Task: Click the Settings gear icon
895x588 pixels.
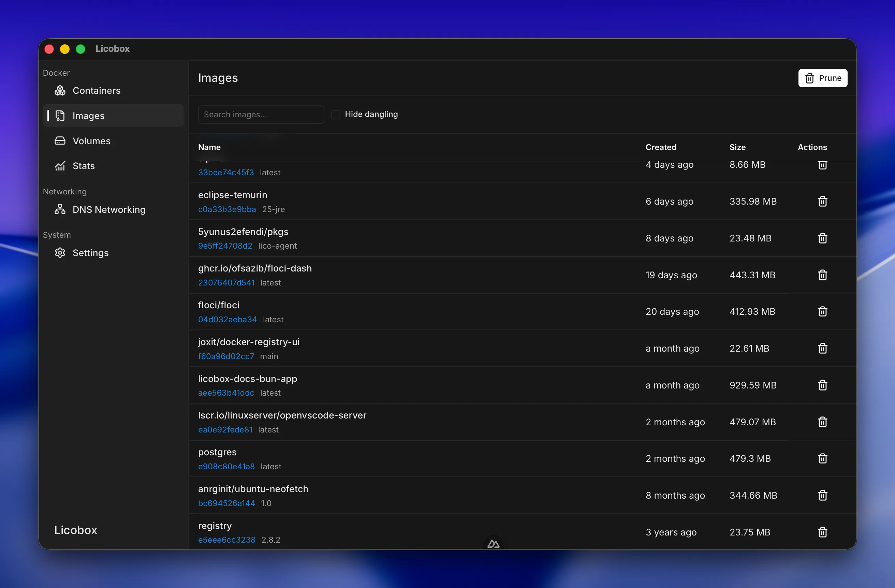Action: 60,253
